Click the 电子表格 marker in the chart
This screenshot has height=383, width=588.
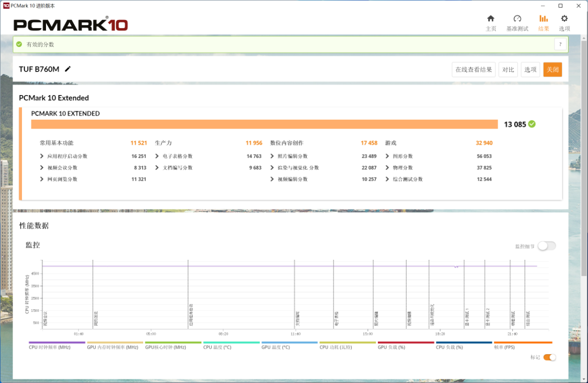coord(337,319)
